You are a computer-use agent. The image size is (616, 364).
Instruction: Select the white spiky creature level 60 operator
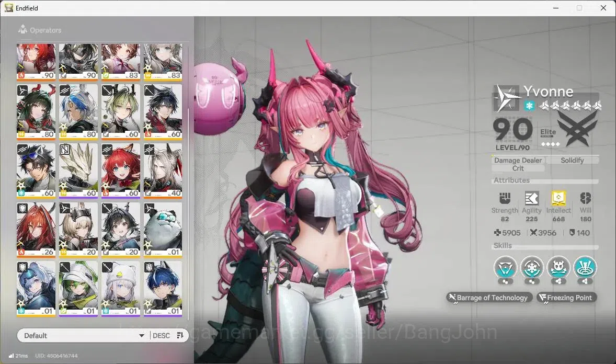pyautogui.click(x=78, y=170)
